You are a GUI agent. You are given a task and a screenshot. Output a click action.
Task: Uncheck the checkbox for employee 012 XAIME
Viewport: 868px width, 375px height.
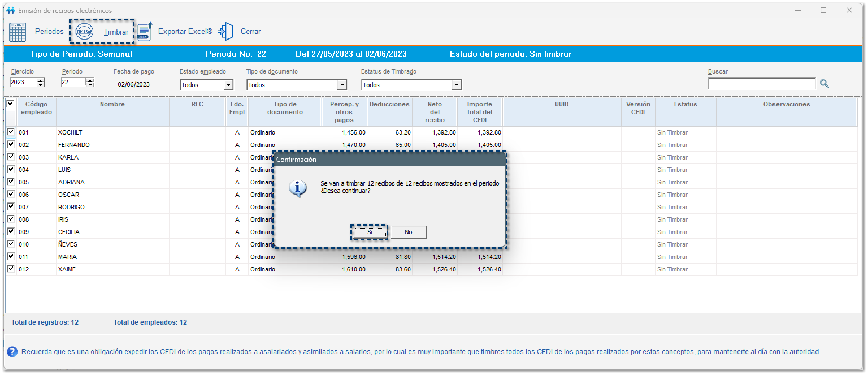coord(11,269)
